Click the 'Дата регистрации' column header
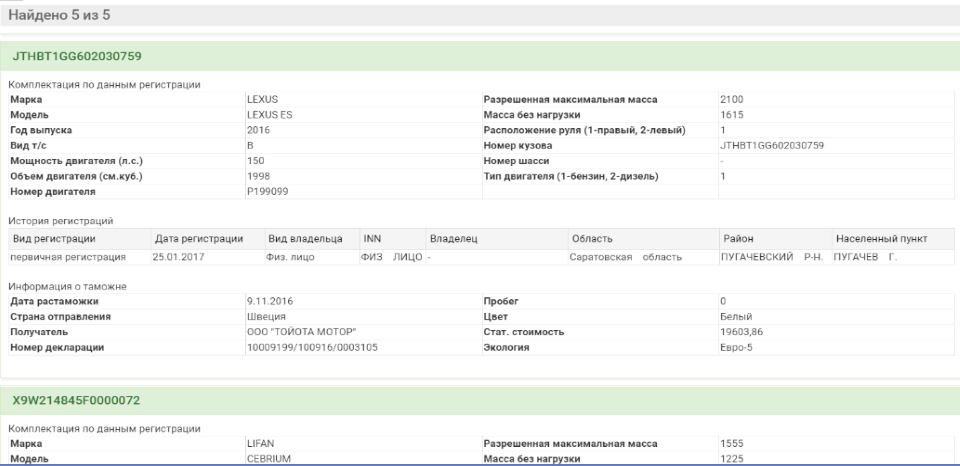Screen dimensions: 960x466 199,238
